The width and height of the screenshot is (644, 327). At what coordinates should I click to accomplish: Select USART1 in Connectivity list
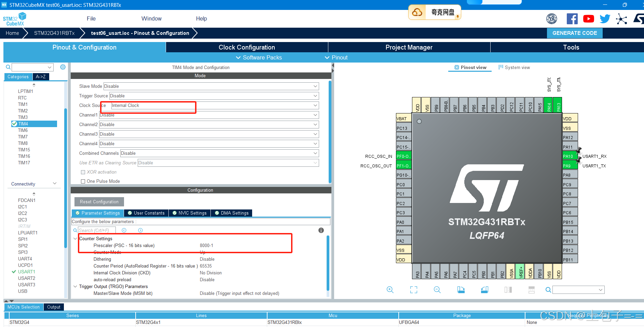click(x=27, y=272)
